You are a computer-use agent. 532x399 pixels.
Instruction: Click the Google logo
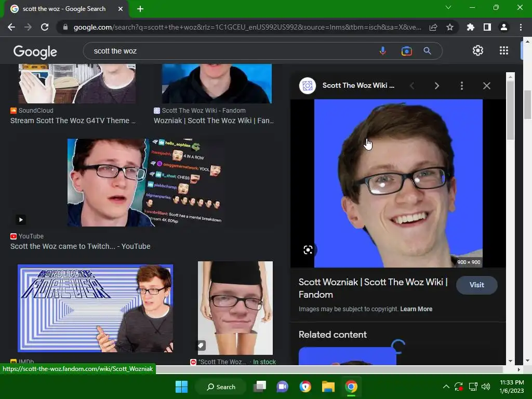pyautogui.click(x=35, y=51)
